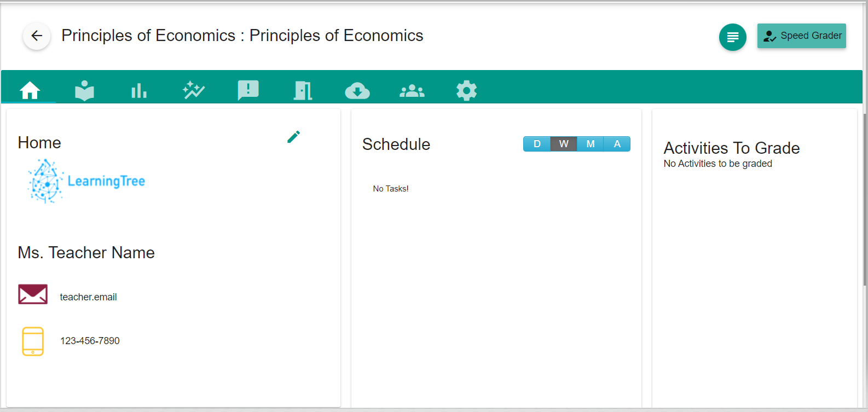
Task: Click the round green notes button
Action: click(732, 37)
